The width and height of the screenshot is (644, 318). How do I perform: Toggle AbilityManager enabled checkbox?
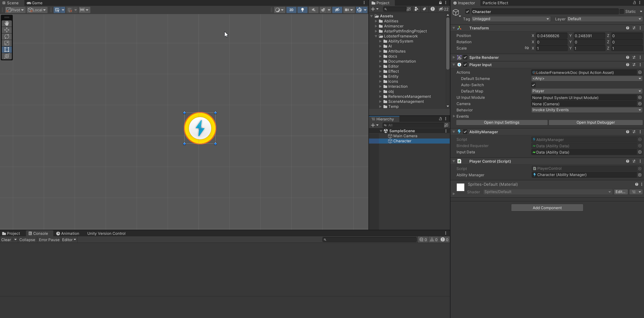[465, 132]
